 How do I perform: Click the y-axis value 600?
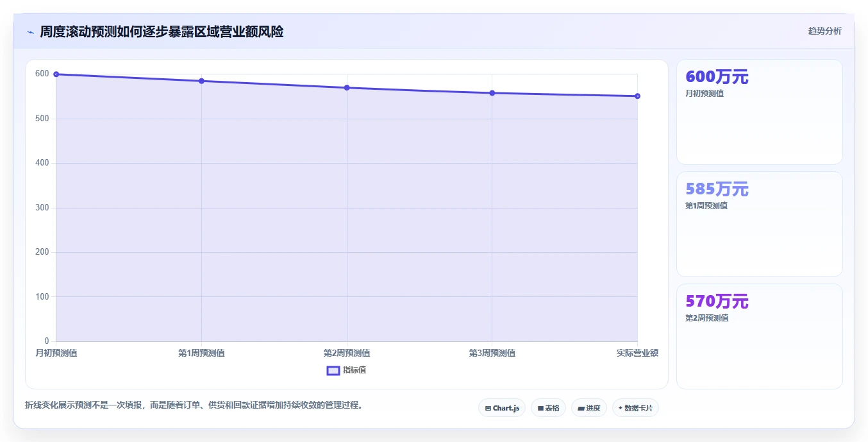click(42, 74)
